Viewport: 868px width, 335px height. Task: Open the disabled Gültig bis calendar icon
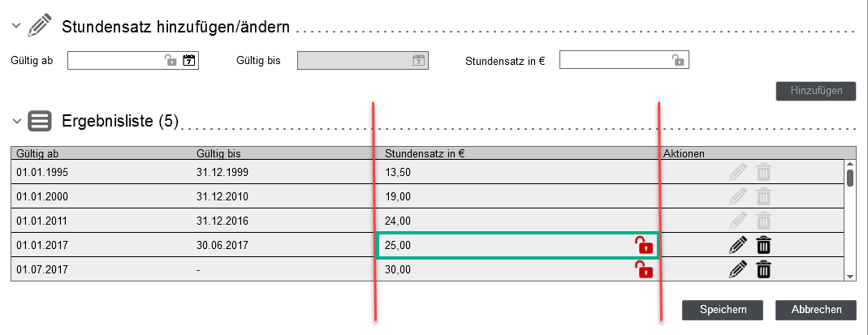tap(419, 60)
